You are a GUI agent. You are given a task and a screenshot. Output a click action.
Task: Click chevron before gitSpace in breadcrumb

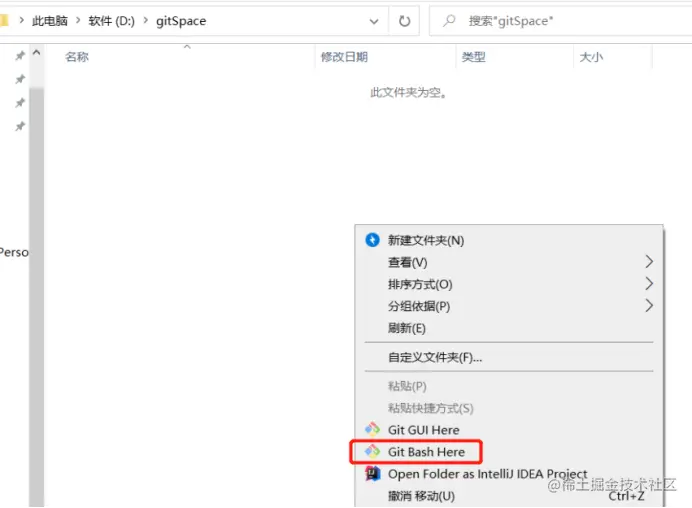146,20
